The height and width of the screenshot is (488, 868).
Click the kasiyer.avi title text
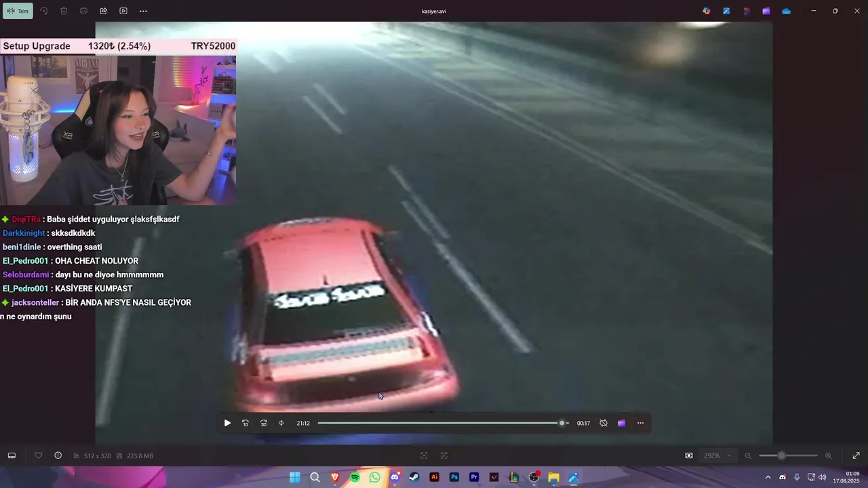point(434,11)
